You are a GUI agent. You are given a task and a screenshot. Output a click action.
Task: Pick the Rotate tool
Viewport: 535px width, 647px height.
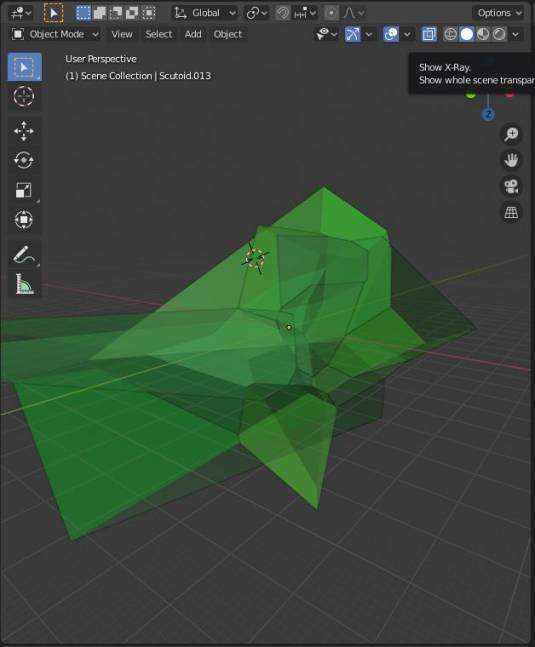(24, 160)
